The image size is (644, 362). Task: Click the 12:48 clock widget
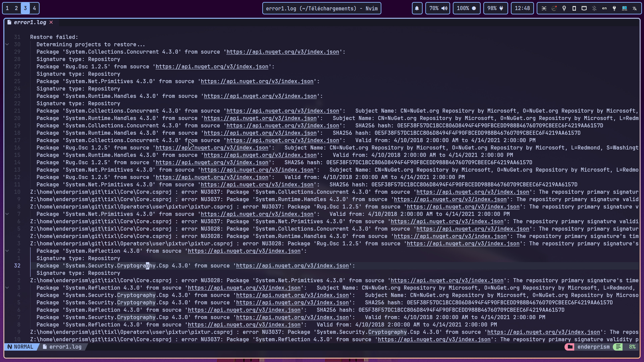click(522, 8)
